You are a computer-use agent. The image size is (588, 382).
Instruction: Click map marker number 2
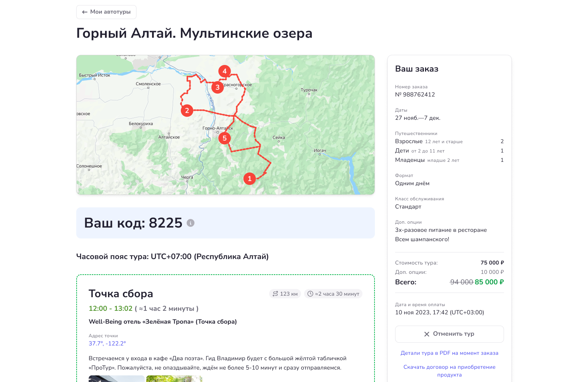click(187, 110)
